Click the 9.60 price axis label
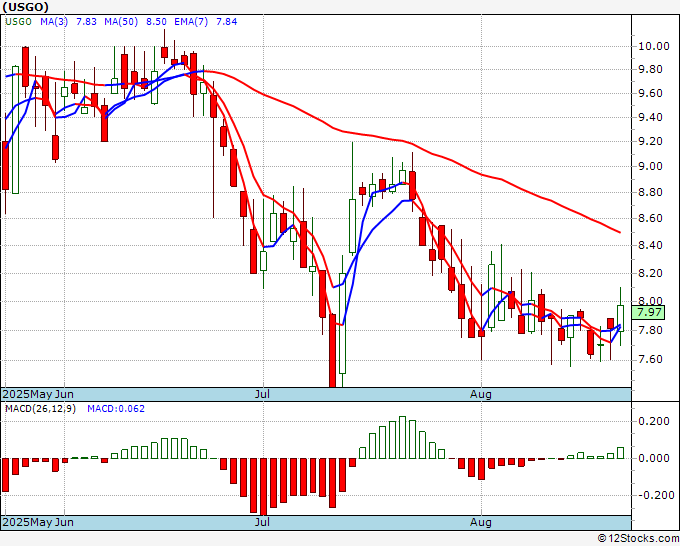The width and height of the screenshot is (680, 546). pos(649,93)
